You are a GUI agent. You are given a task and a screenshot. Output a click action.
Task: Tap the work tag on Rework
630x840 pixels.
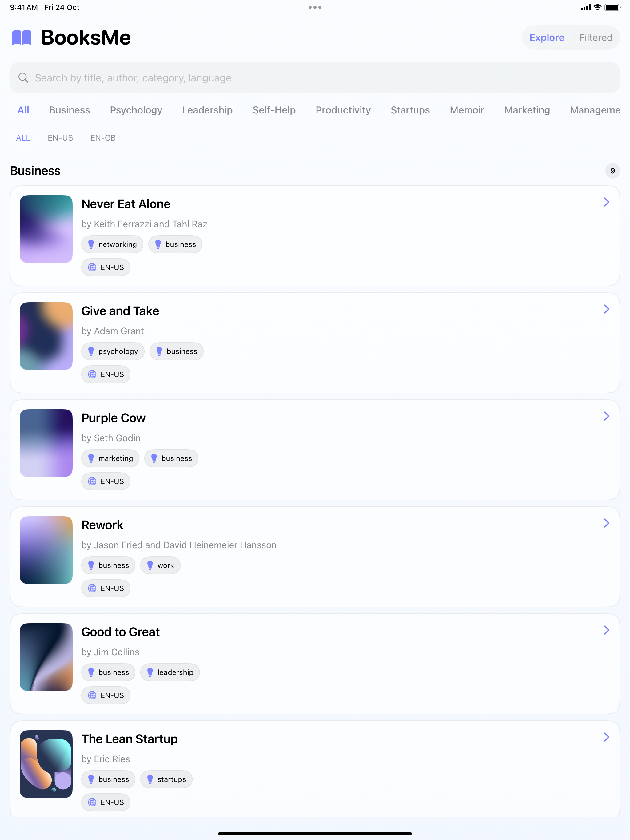[x=160, y=565]
